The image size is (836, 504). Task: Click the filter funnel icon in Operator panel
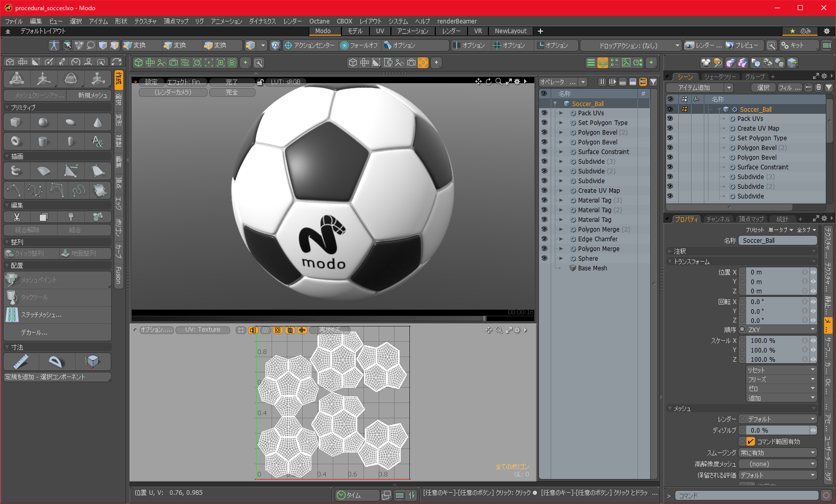tap(653, 82)
